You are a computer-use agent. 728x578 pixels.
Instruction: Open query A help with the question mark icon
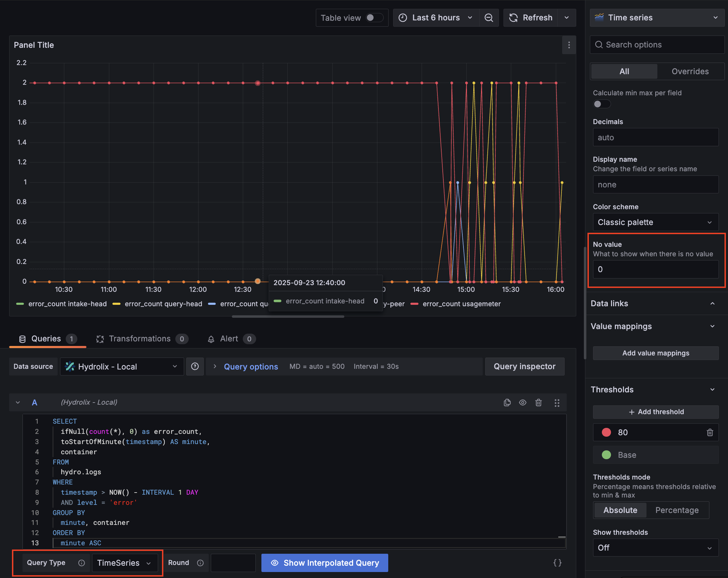195,366
